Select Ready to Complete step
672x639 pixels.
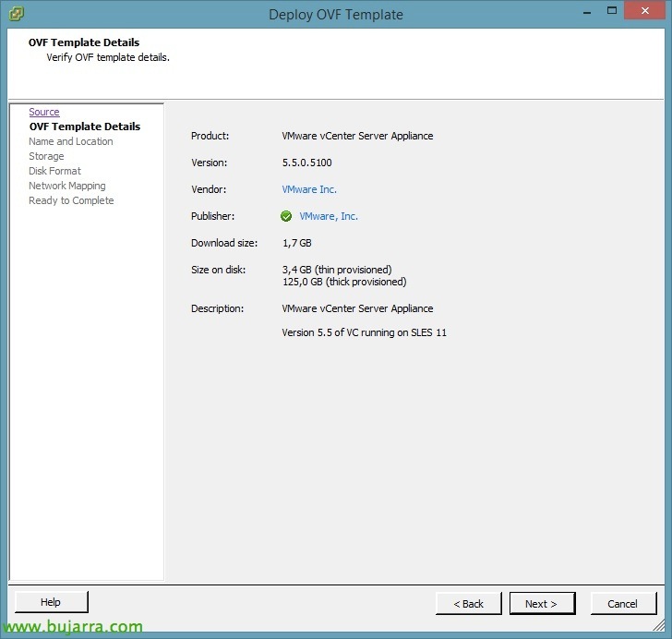[x=71, y=200]
